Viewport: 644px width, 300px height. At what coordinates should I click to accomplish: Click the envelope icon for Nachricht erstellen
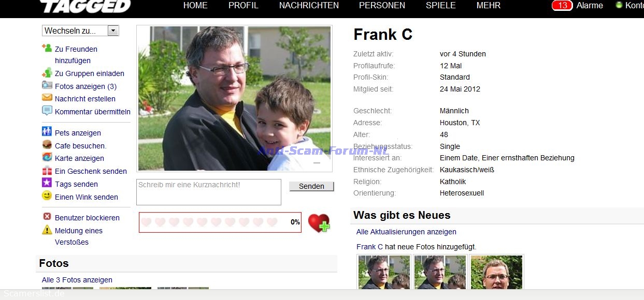coord(47,98)
